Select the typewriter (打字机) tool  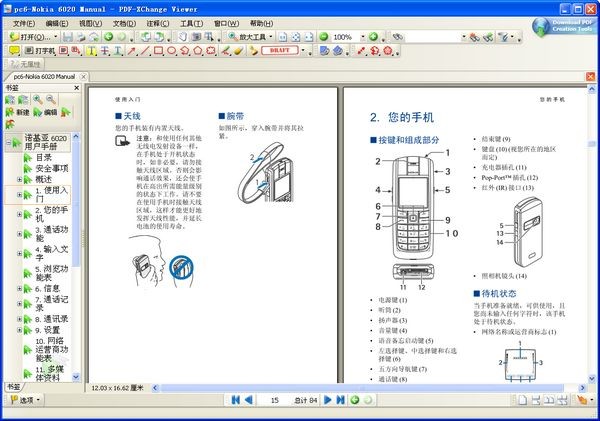tap(41, 51)
